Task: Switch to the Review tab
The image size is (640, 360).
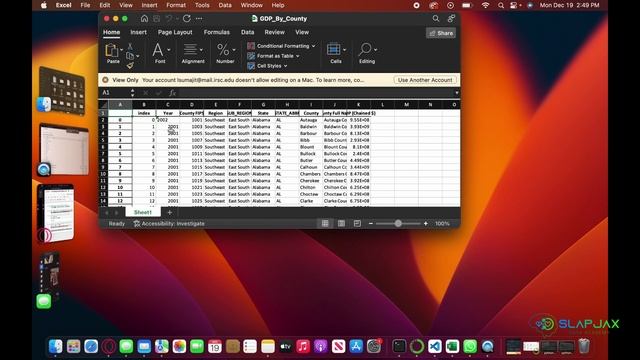Action: [x=274, y=32]
